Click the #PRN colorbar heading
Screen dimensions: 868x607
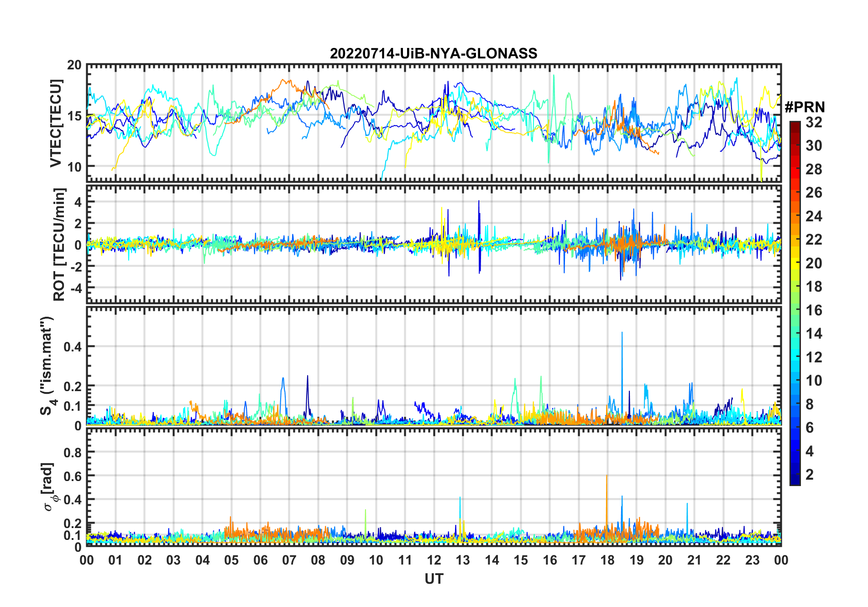pyautogui.click(x=805, y=107)
